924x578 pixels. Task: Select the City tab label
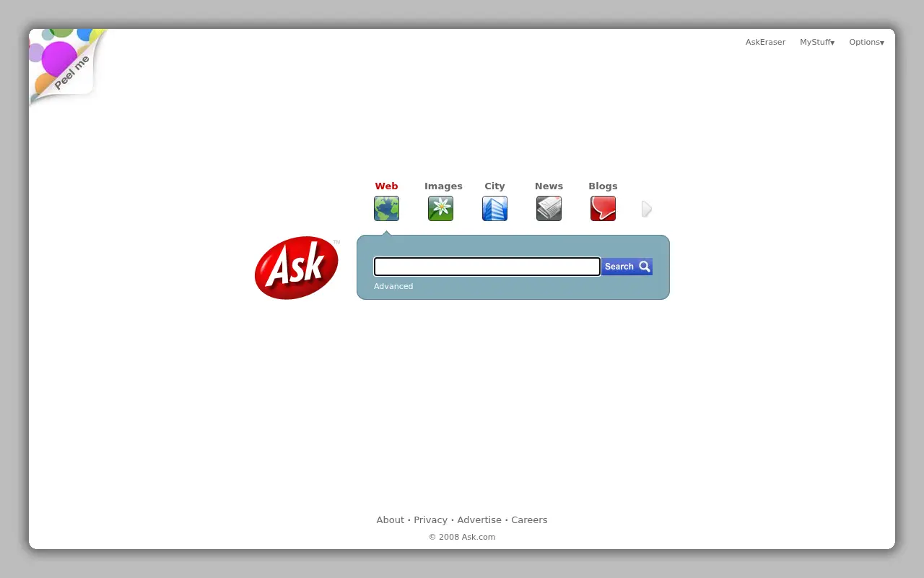[494, 186]
